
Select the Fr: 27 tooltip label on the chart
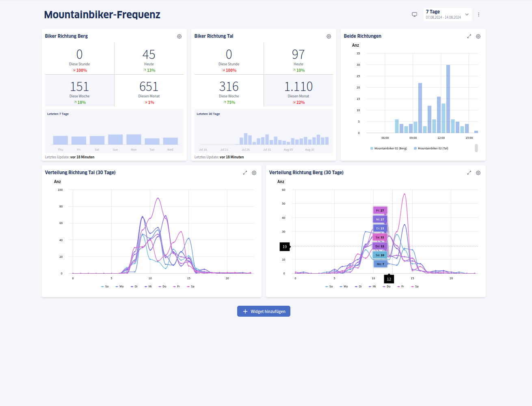pyautogui.click(x=380, y=210)
